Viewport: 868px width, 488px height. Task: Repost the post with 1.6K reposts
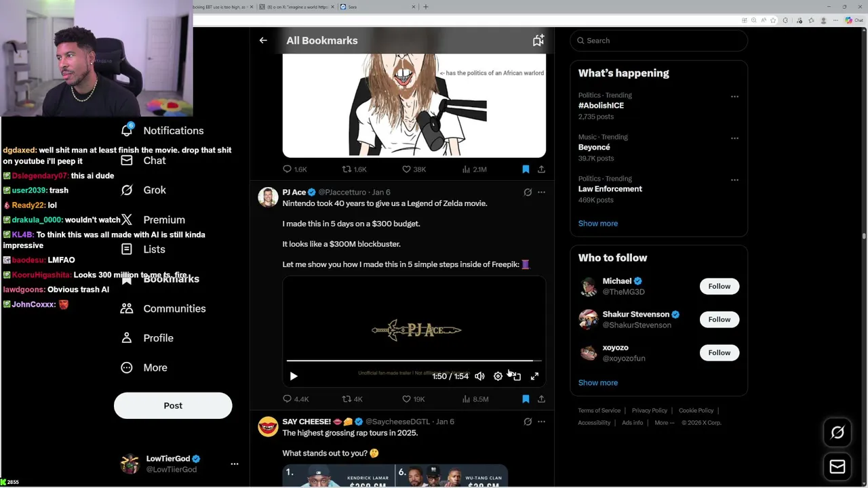click(x=354, y=169)
